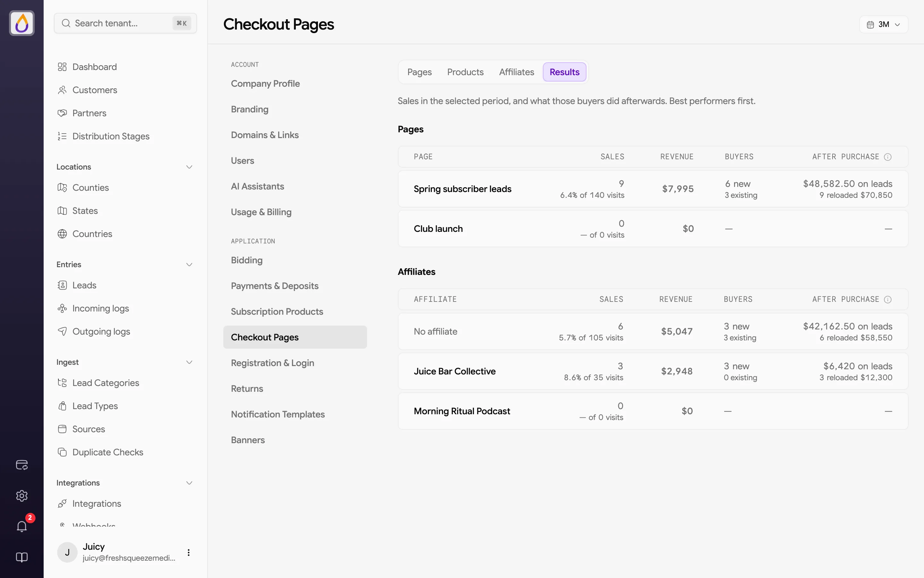Open the billing card icon in left rail
The width and height of the screenshot is (924, 578).
click(x=22, y=465)
